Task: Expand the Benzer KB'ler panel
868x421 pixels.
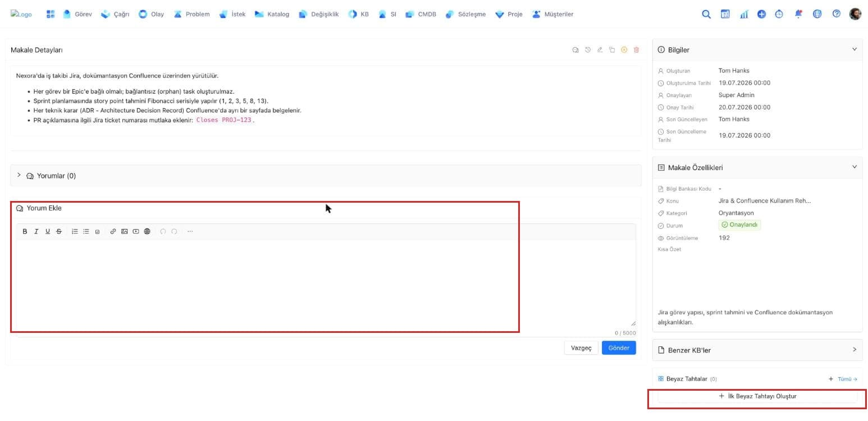Action: [x=855, y=349]
